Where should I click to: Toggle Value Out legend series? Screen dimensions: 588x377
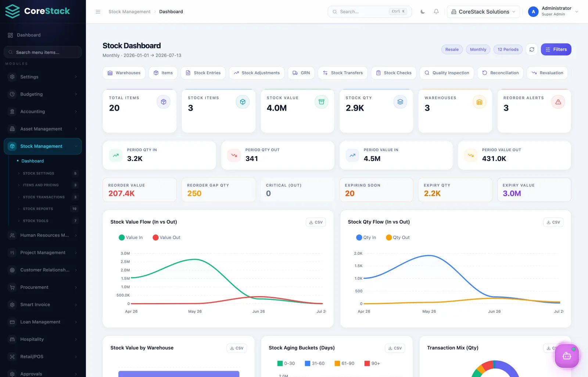pyautogui.click(x=166, y=237)
